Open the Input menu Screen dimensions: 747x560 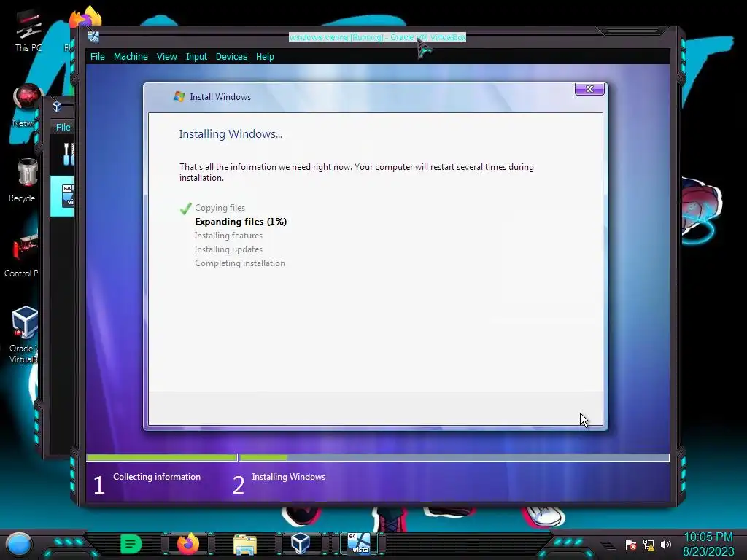(196, 57)
